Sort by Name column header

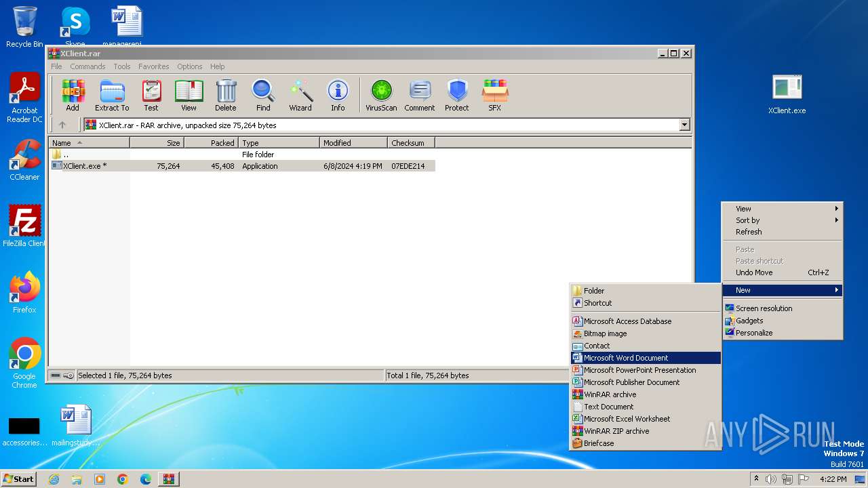(x=89, y=143)
